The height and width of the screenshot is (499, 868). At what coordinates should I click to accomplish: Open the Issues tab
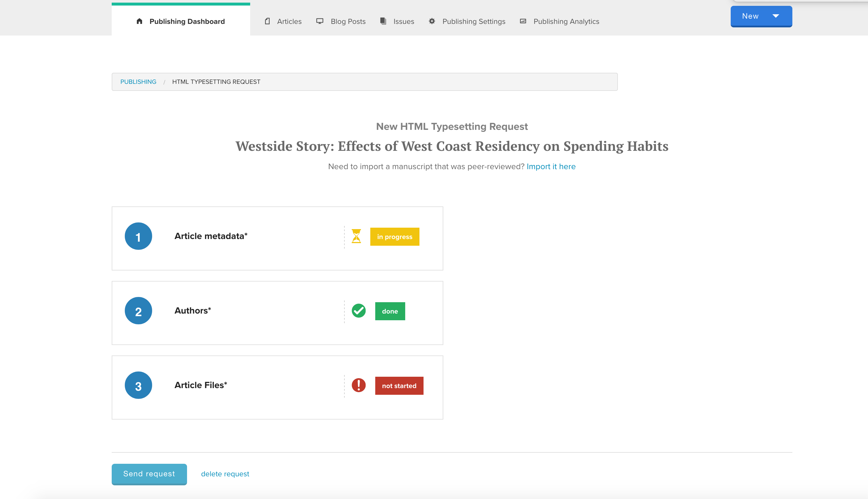(397, 21)
